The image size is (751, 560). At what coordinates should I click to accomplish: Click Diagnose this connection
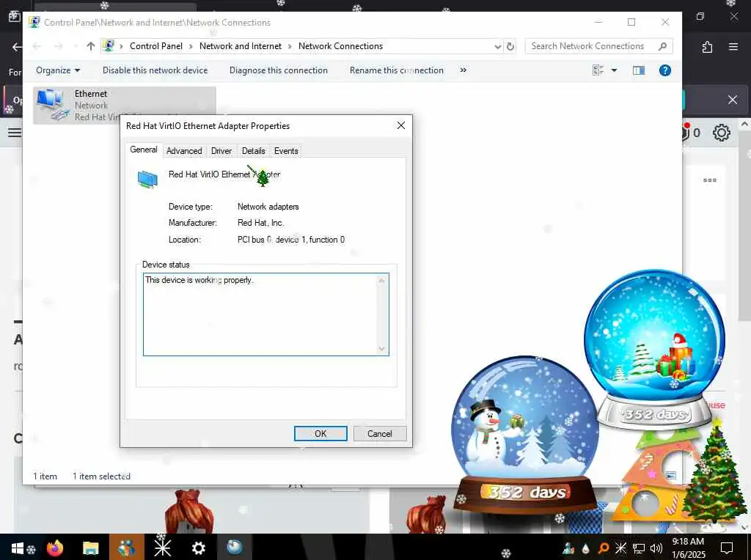point(278,70)
